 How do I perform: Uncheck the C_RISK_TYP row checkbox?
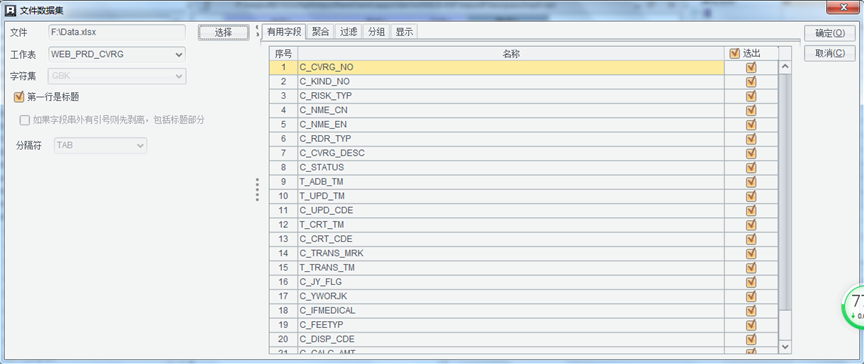[751, 96]
